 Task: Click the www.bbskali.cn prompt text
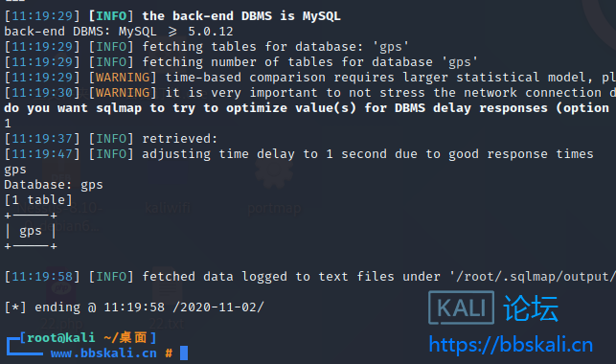[103, 353]
